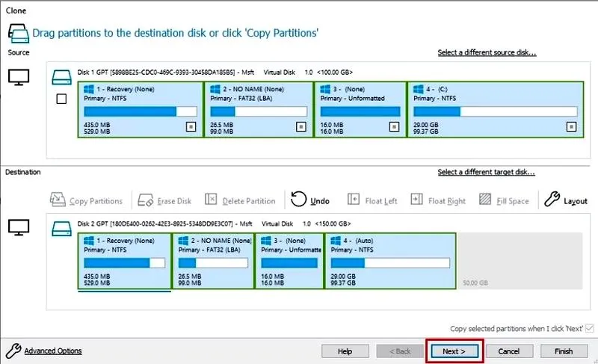
Task: Select destination partition 4 (Auto) NTFS
Action: point(390,261)
